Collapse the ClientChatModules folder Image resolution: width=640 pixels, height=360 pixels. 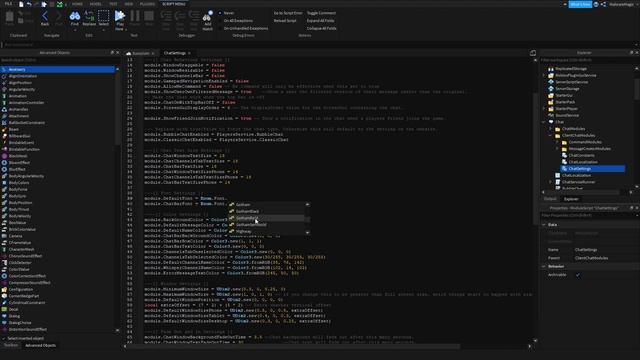(550, 135)
